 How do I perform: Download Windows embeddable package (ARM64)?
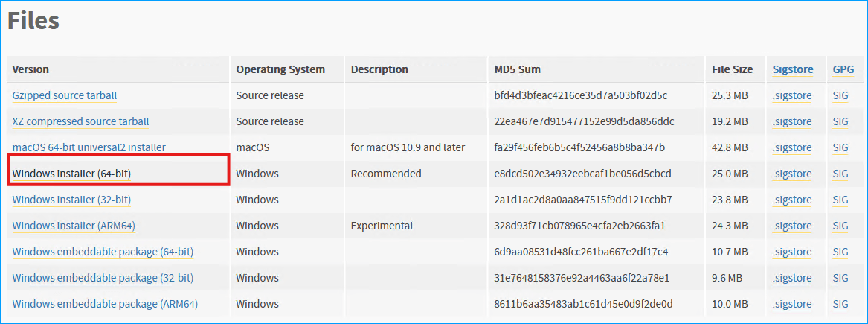[x=105, y=304]
